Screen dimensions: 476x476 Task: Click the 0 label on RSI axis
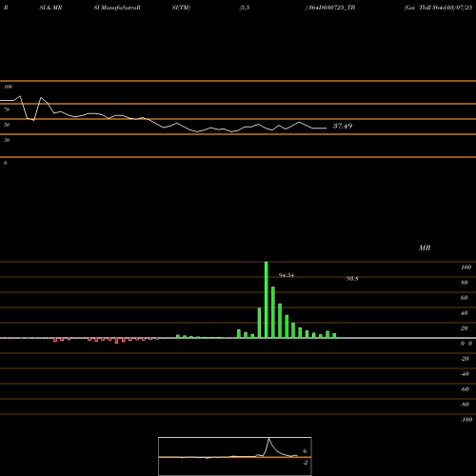[x=5, y=163]
